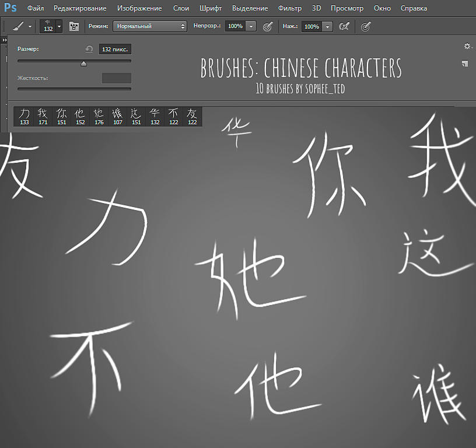This screenshot has height=448, width=476.
Task: Open the Режим blend mode dropdown
Action: click(x=150, y=26)
